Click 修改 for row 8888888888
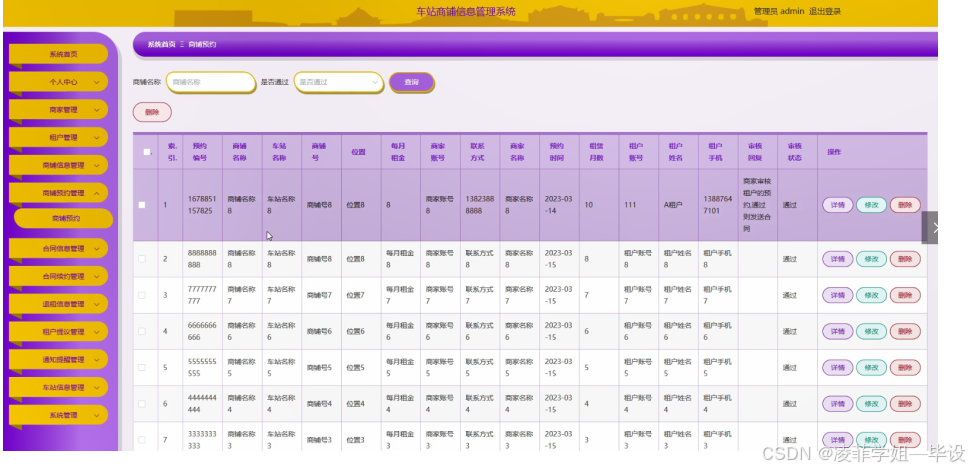Viewport: 969px width, 471px height. click(871, 259)
